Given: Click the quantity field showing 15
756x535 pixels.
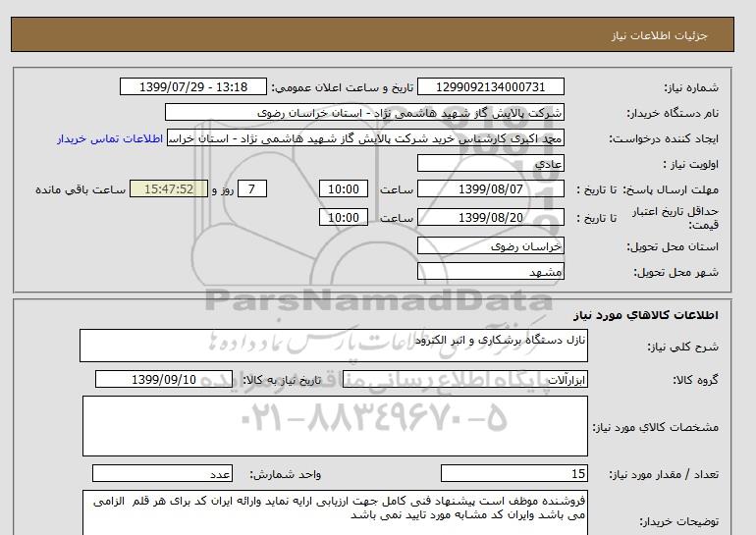Looking at the screenshot, I should (514, 473).
